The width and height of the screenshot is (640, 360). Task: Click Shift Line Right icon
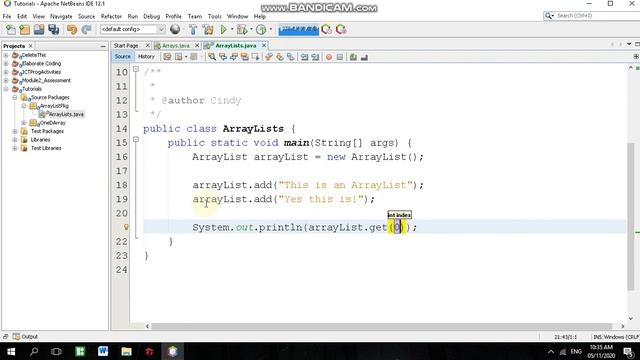tap(316, 57)
